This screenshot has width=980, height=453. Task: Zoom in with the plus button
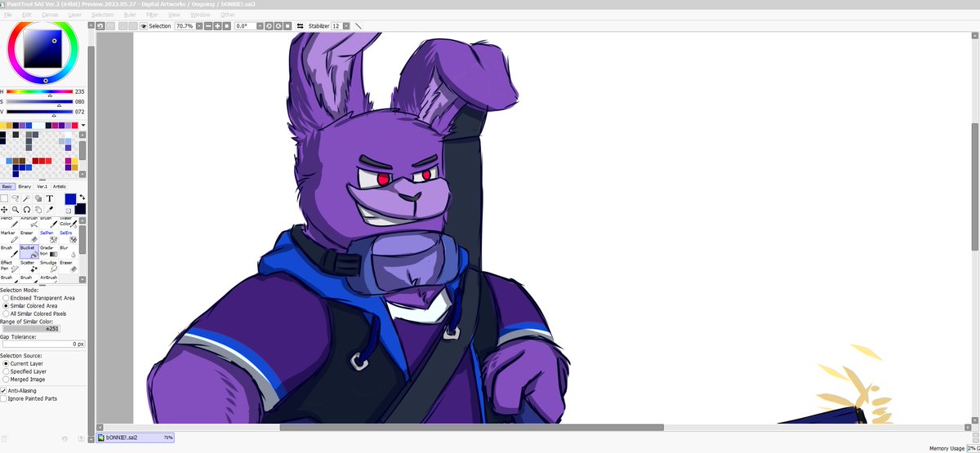(216, 26)
